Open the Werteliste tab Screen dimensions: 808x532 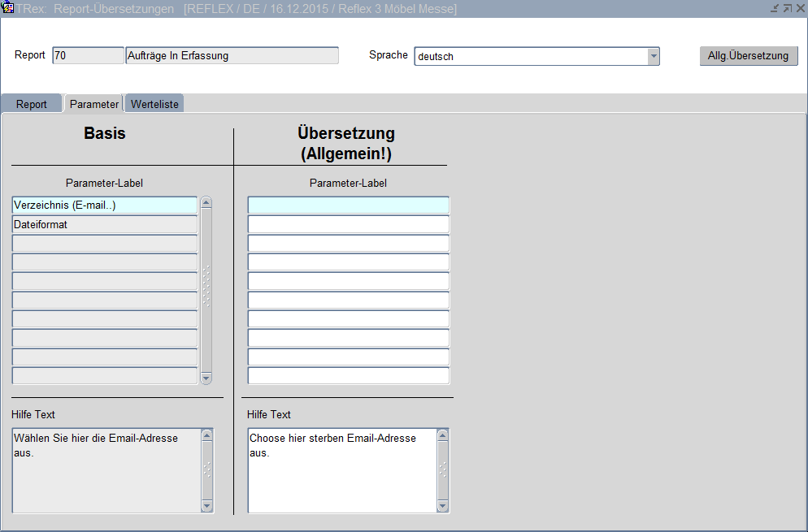click(x=154, y=104)
